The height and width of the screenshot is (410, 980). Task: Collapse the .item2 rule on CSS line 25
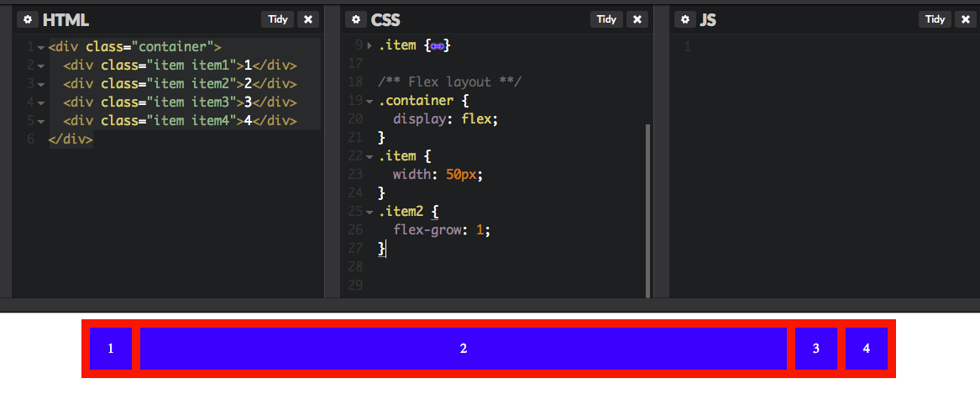point(369,212)
